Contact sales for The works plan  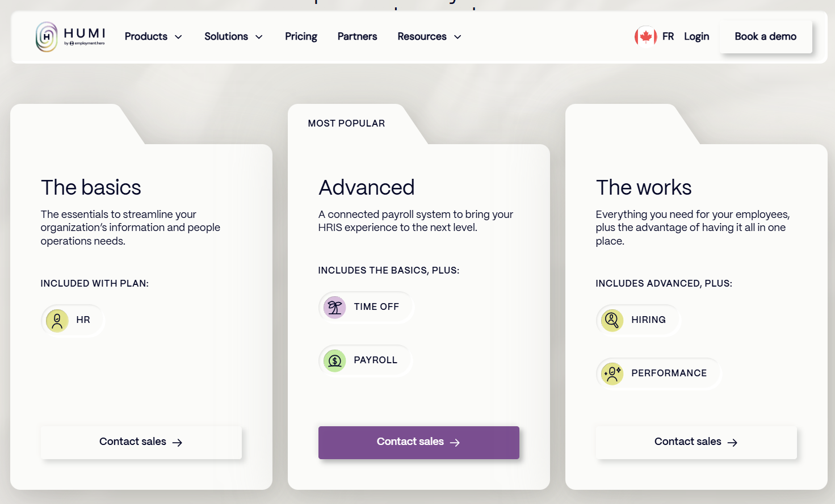coord(696,442)
